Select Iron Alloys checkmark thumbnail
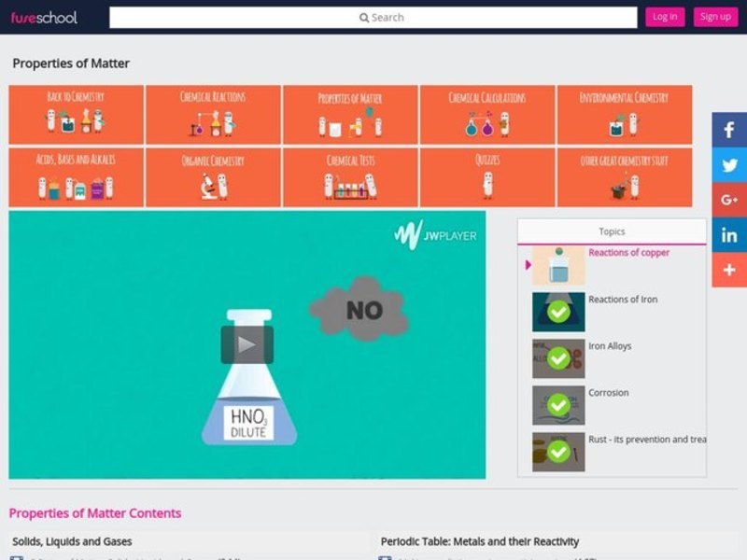Viewport: 747px width, 560px height. click(x=558, y=358)
